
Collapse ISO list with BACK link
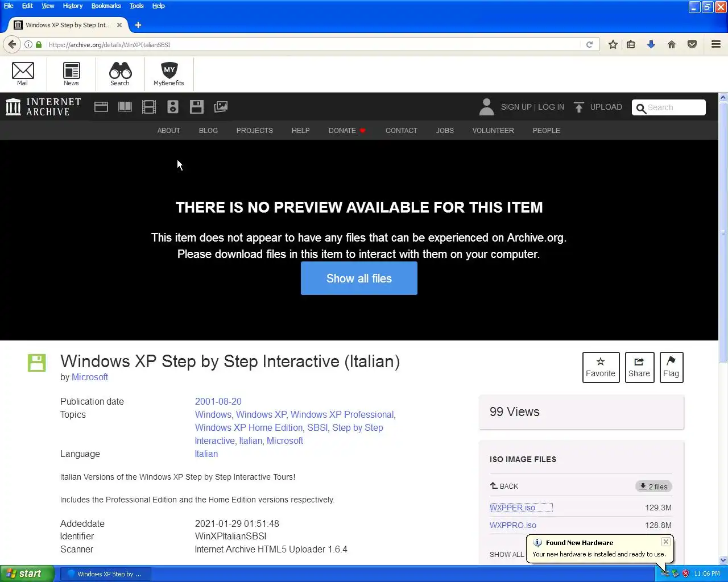tap(504, 487)
